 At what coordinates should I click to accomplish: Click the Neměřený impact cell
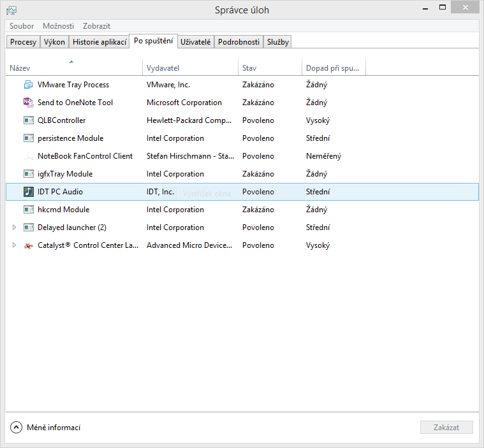[x=323, y=156]
